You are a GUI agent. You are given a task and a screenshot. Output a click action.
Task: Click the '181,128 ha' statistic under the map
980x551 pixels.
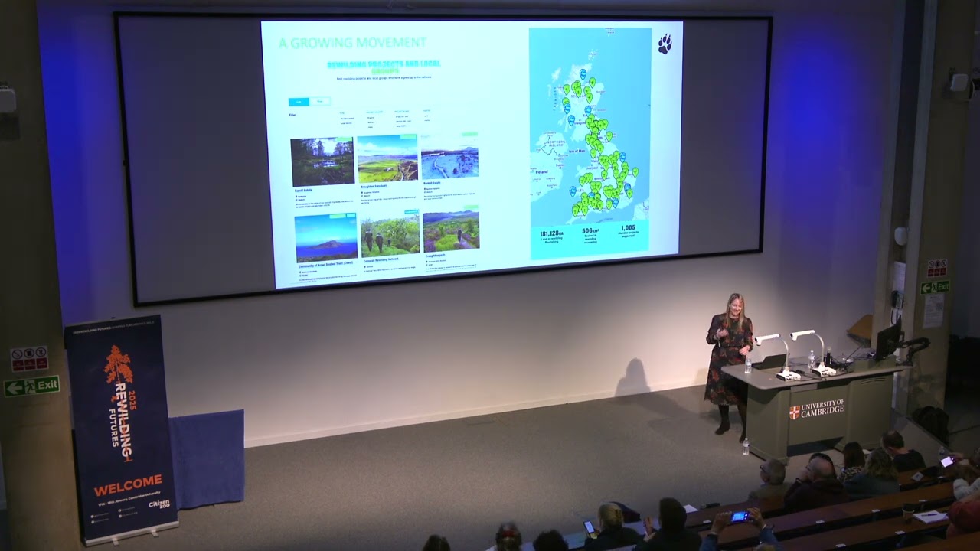(x=551, y=234)
